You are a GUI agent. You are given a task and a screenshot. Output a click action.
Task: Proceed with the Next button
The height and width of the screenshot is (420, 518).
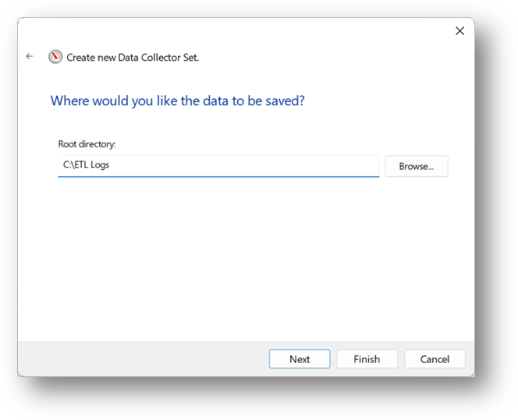pos(300,359)
